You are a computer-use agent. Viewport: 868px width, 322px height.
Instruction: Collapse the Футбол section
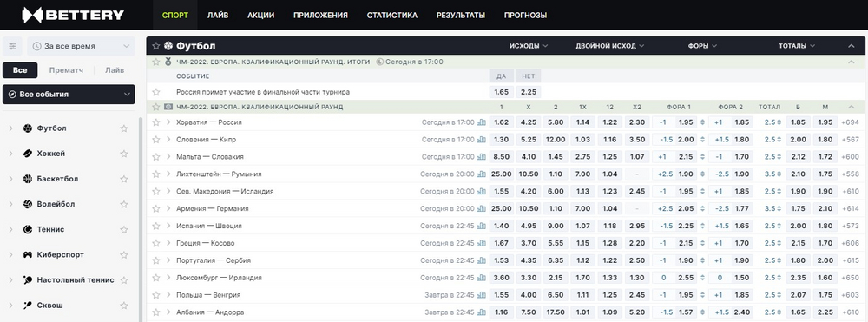pos(852,46)
